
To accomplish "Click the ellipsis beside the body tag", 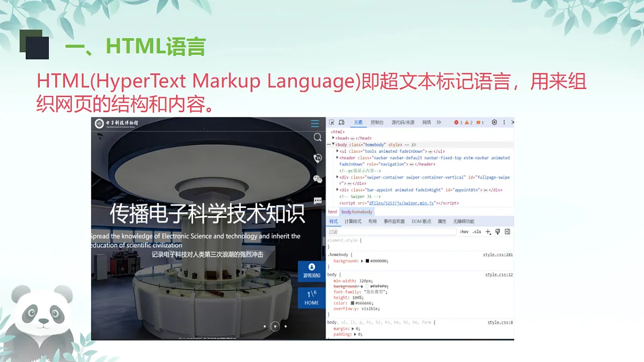I will [328, 145].
